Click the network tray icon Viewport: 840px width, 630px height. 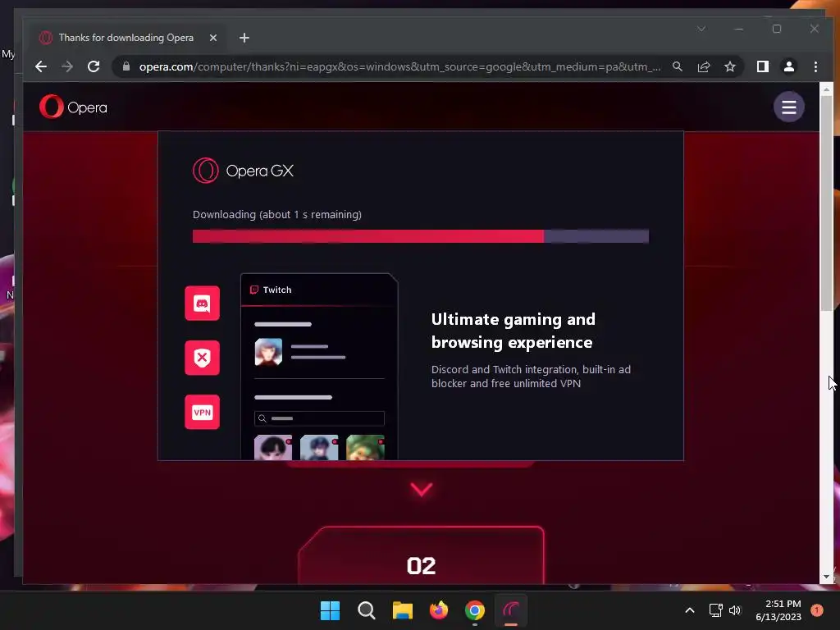(715, 610)
